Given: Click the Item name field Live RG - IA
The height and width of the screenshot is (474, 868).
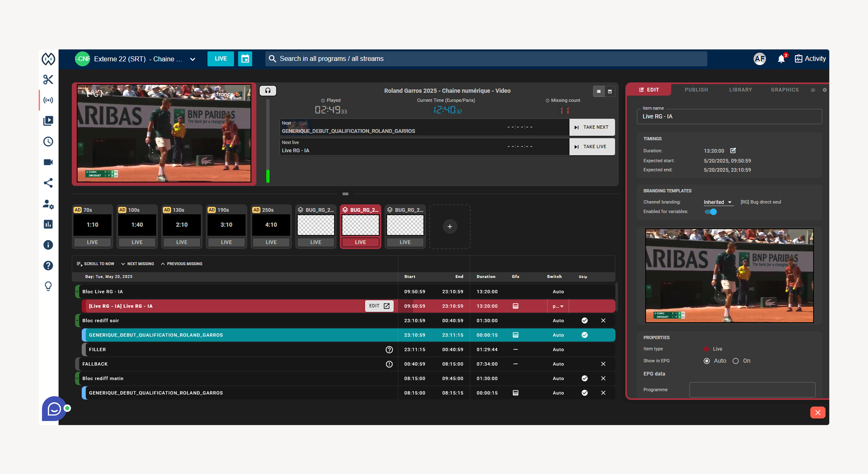Looking at the screenshot, I should point(729,117).
